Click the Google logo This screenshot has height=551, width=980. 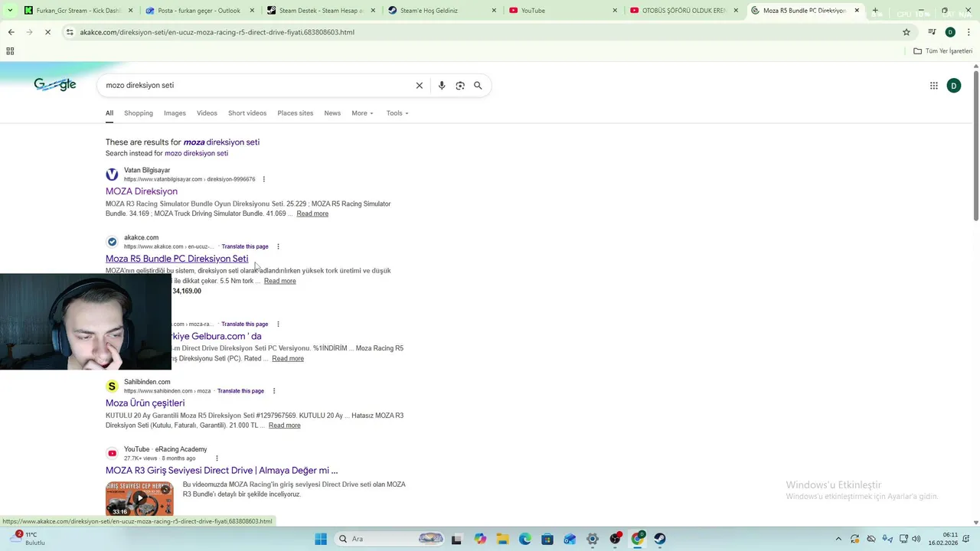55,84
